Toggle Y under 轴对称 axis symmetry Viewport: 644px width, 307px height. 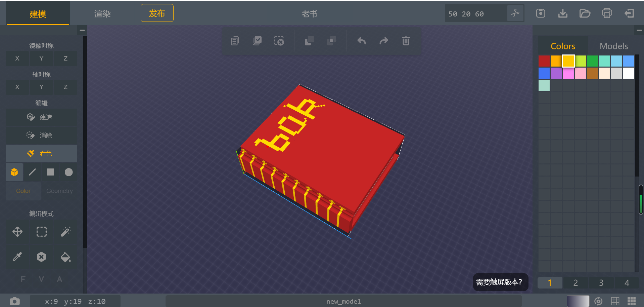tap(41, 87)
